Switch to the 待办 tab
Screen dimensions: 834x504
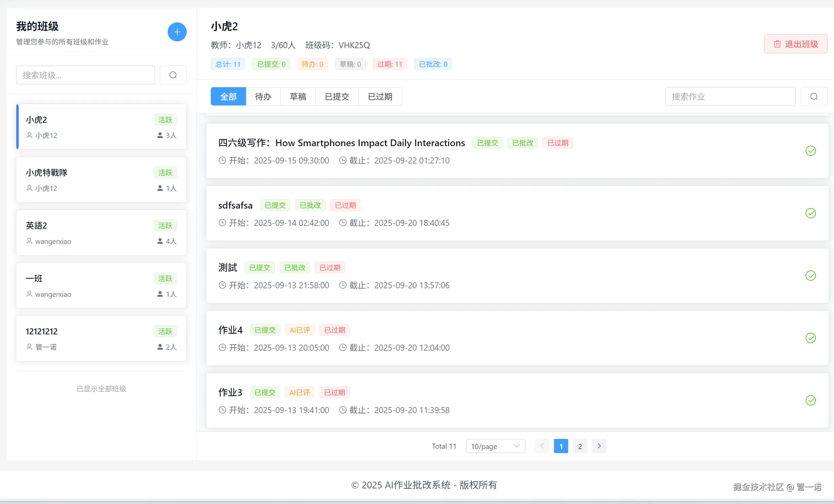pos(263,97)
